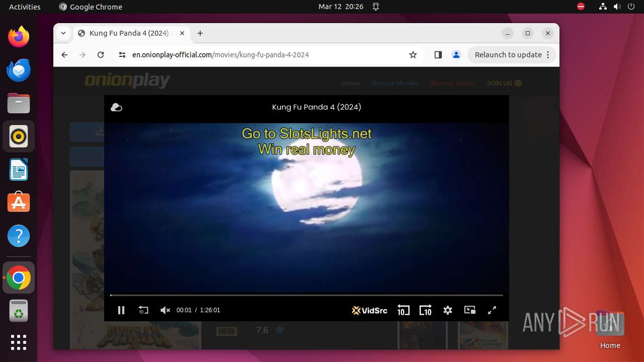Open Ubuntu Software from dock
Image resolution: width=644 pixels, height=362 pixels.
pos(19,203)
